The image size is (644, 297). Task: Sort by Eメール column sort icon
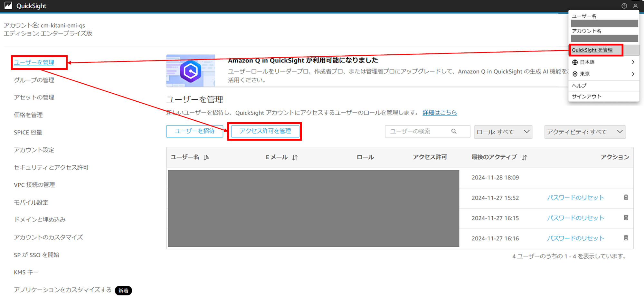click(295, 157)
